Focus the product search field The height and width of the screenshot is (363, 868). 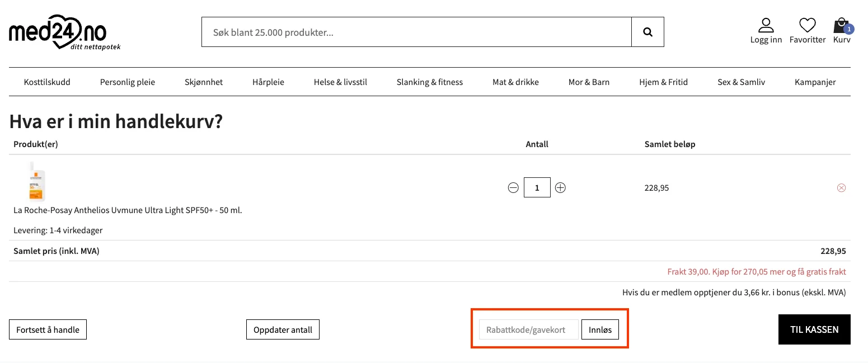(416, 32)
